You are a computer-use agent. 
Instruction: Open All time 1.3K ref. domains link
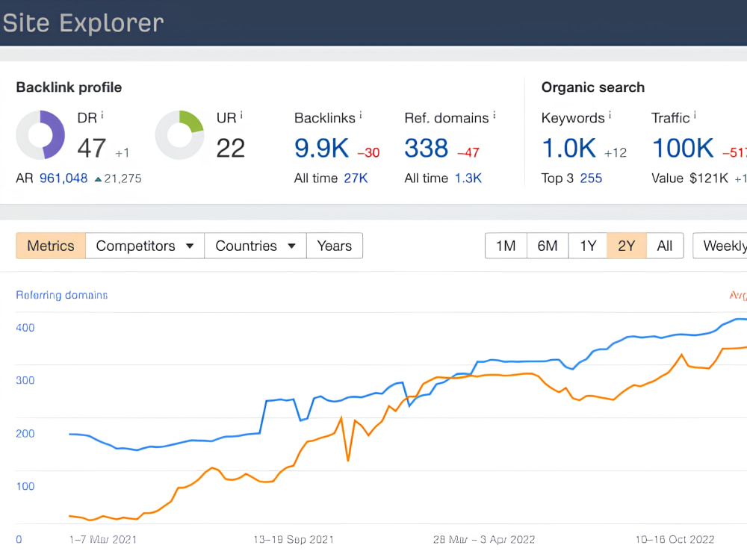[x=468, y=178]
